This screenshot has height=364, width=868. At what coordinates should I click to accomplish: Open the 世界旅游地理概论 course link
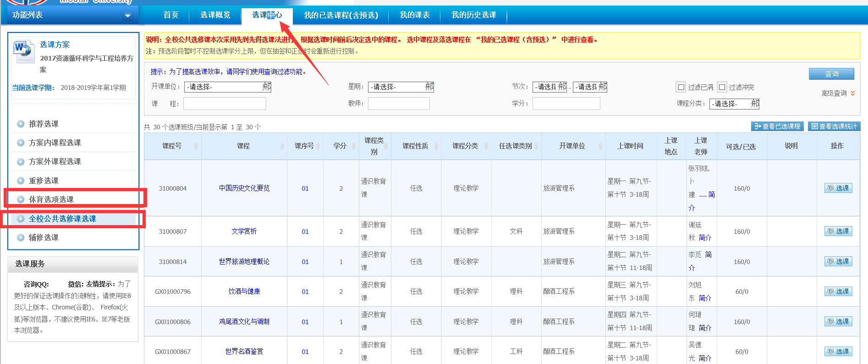(x=244, y=261)
